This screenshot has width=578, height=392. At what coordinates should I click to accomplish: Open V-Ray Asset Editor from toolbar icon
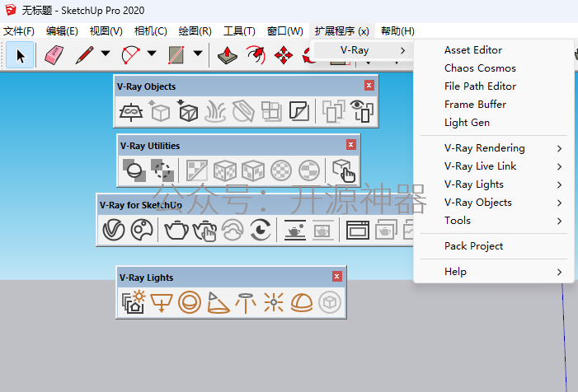pos(114,230)
